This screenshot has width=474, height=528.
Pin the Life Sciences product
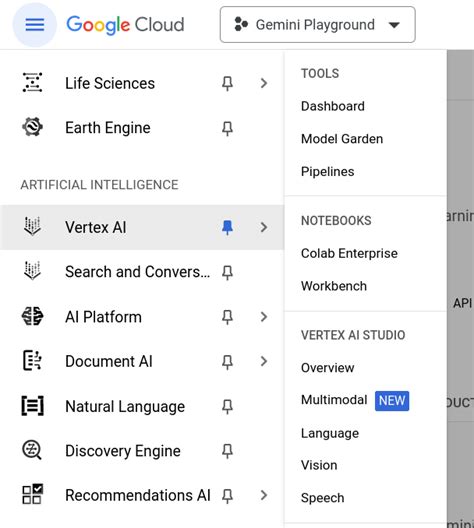(x=228, y=83)
